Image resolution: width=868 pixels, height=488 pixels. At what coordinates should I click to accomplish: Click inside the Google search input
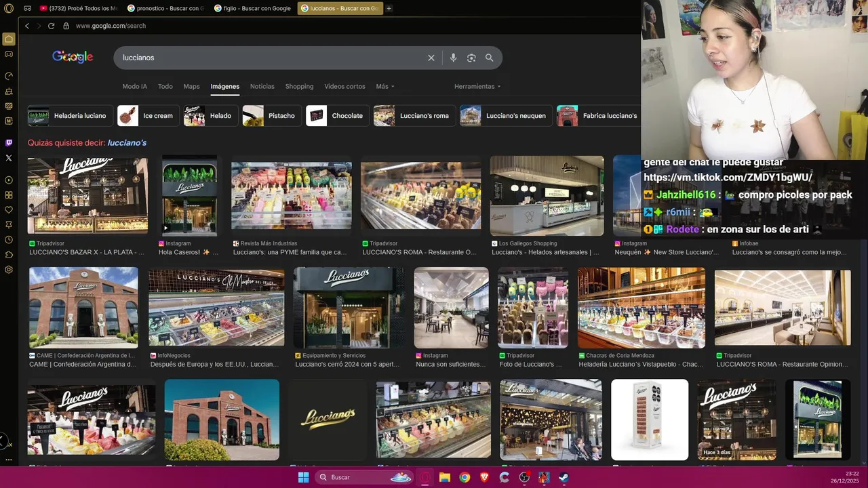coord(271,58)
